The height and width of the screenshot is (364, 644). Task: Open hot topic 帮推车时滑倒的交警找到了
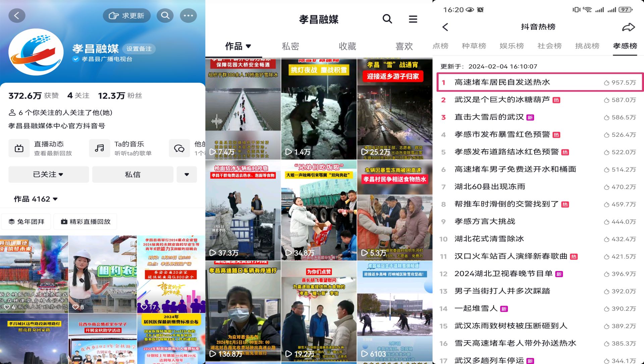pos(540,204)
